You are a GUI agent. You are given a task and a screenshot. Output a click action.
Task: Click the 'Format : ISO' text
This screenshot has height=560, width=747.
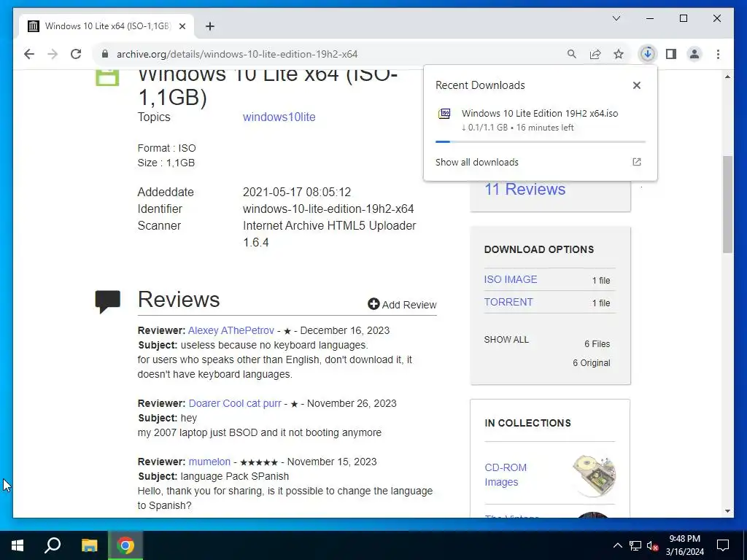[x=167, y=148]
